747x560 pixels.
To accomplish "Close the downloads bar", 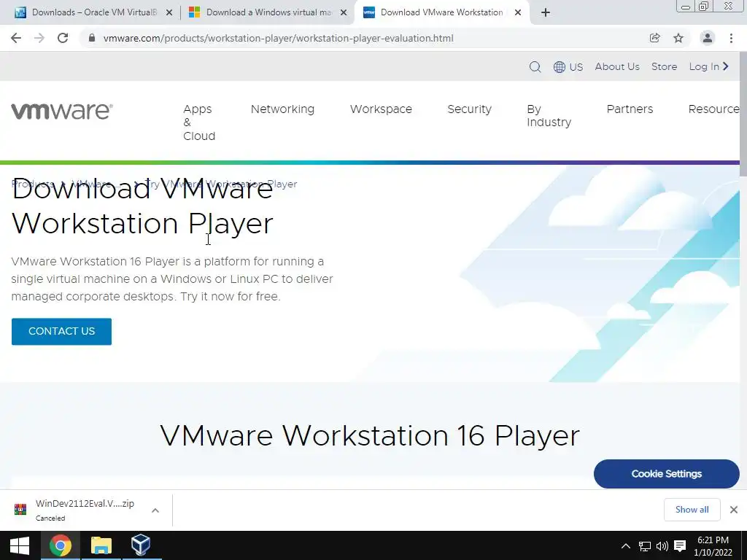I will click(x=734, y=510).
